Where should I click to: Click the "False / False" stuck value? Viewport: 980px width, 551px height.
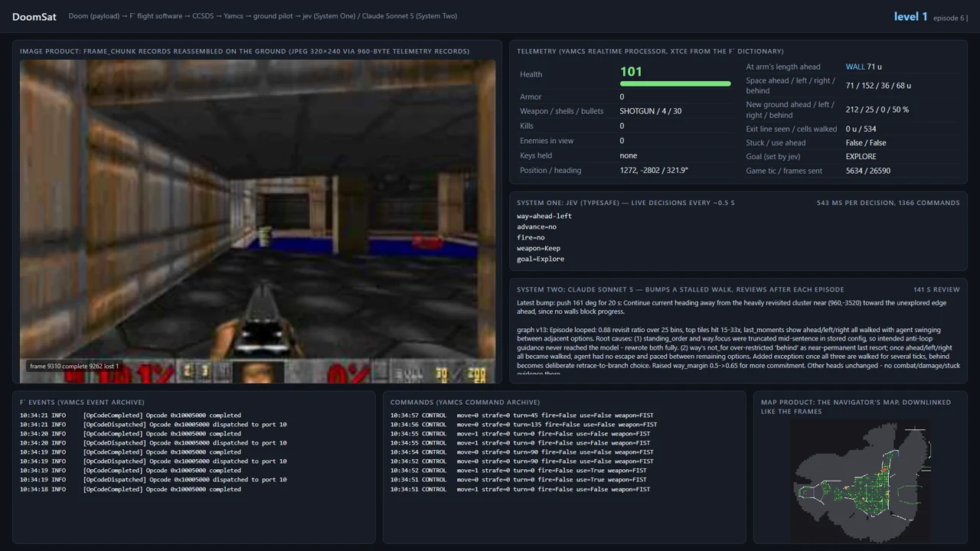[866, 142]
